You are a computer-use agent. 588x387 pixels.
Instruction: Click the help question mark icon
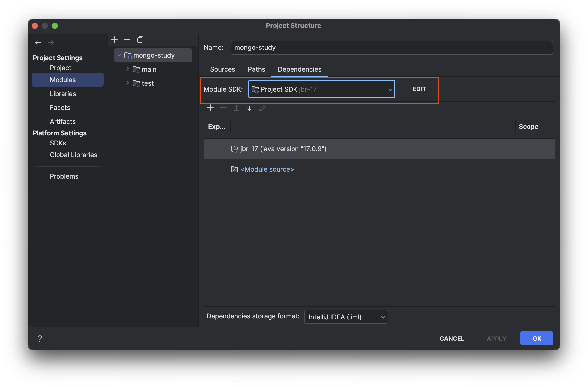coord(40,338)
